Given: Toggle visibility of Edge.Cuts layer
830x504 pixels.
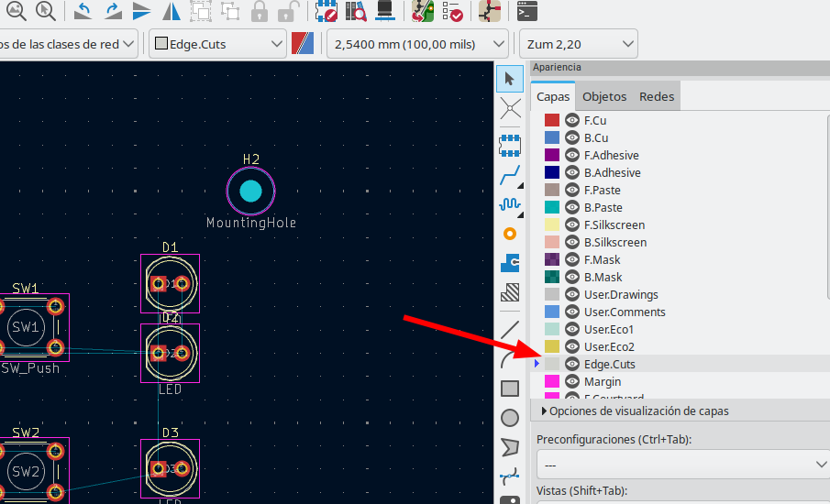Looking at the screenshot, I should click(x=572, y=364).
